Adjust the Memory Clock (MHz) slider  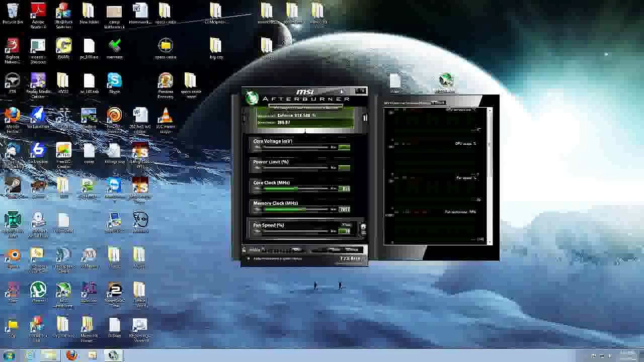[x=296, y=209]
